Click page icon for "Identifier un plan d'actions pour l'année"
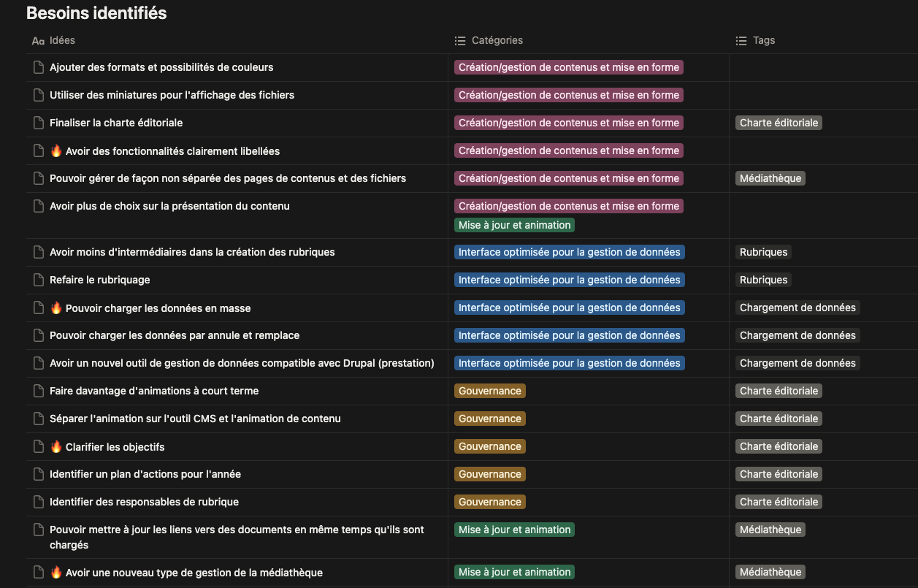The width and height of the screenshot is (918, 588). coord(39,474)
